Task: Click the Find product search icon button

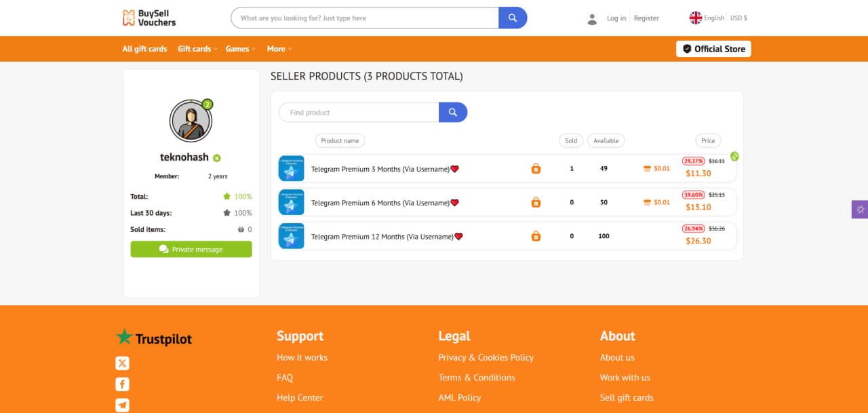Action: [x=453, y=113]
